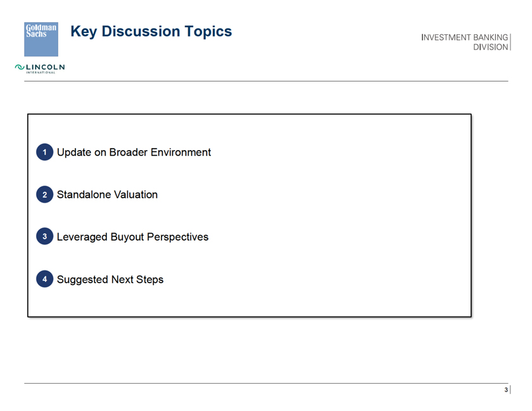Click the vertical bar beside the page number

[x=510, y=389]
